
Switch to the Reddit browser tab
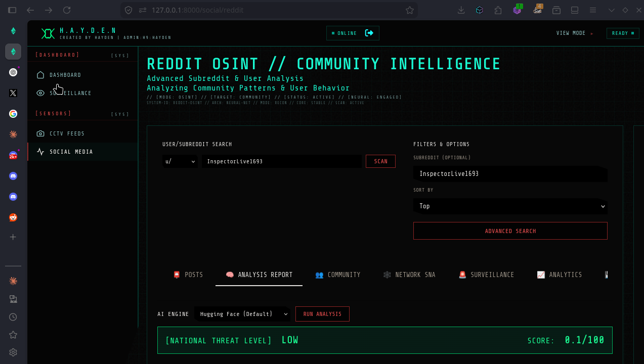tap(13, 217)
